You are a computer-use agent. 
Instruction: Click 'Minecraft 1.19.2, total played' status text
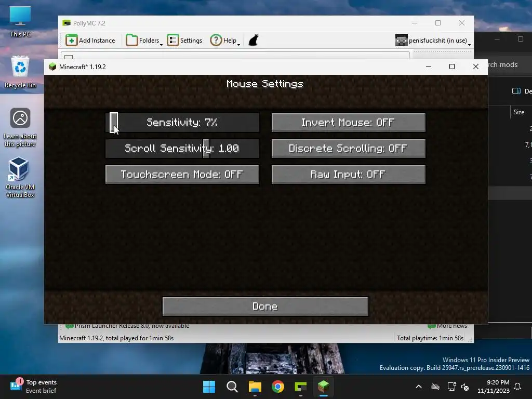point(116,338)
